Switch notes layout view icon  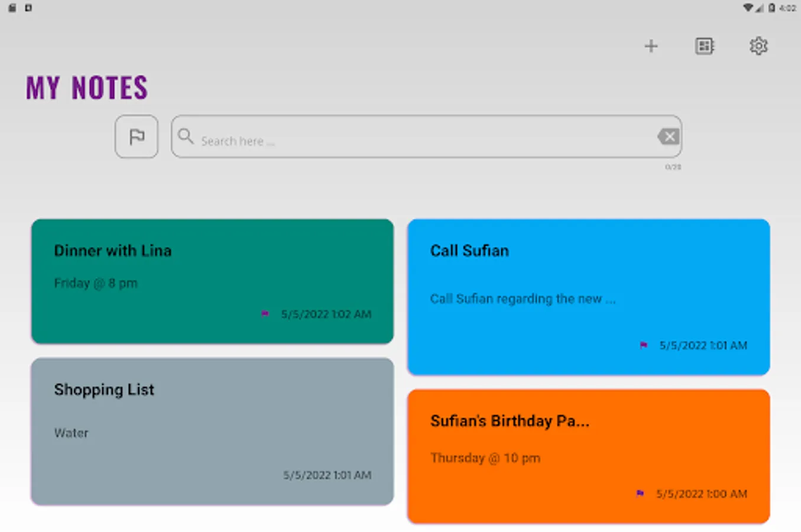(704, 46)
